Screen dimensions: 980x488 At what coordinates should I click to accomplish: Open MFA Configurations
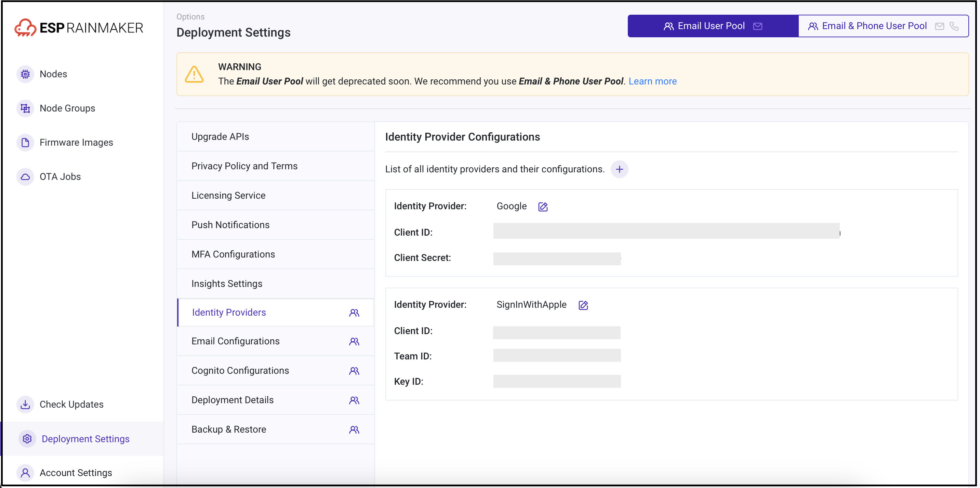[276, 254]
